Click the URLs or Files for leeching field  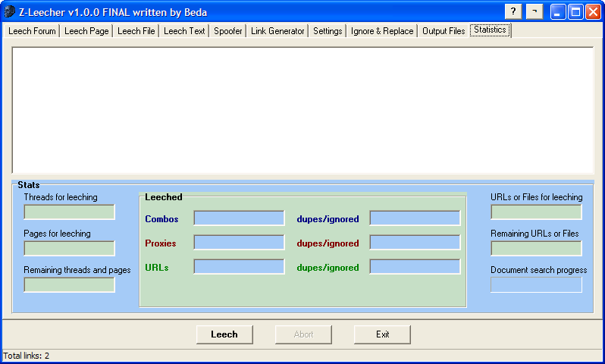click(536, 212)
